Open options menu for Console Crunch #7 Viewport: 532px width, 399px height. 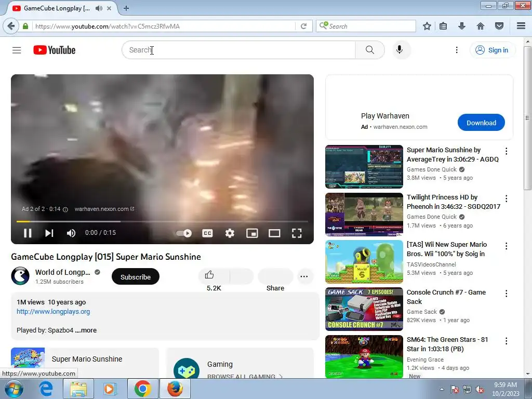[x=506, y=294]
